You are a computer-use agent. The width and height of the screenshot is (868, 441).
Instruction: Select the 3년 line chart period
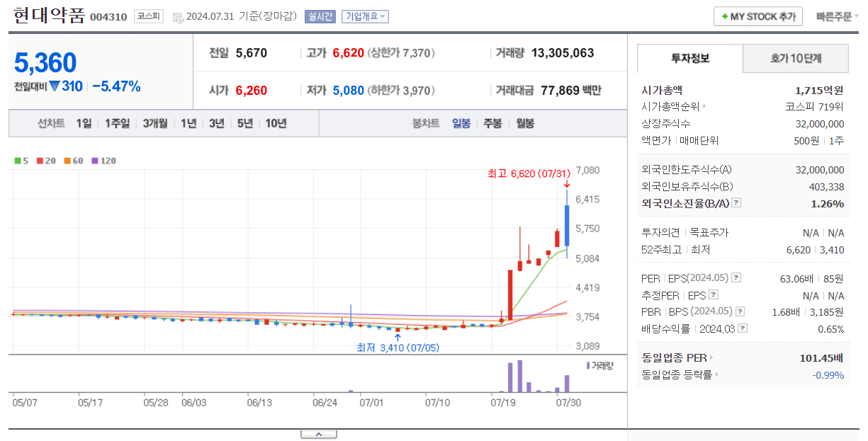(217, 123)
